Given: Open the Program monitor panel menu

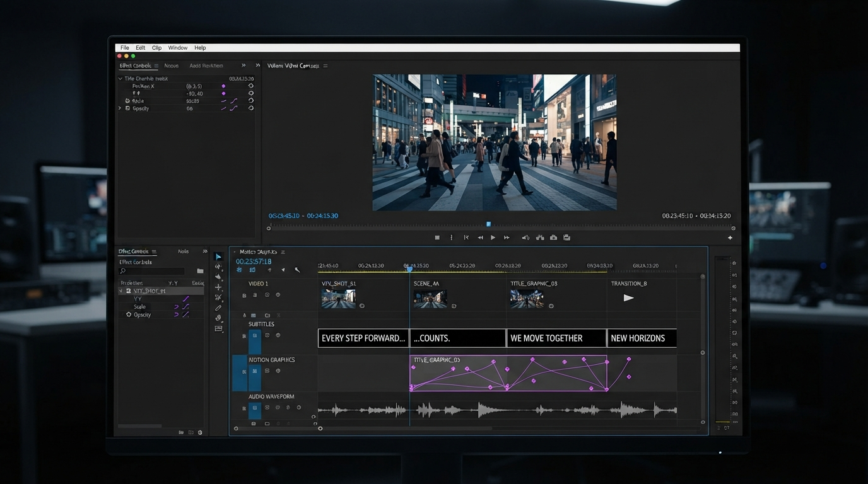Looking at the screenshot, I should click(325, 66).
